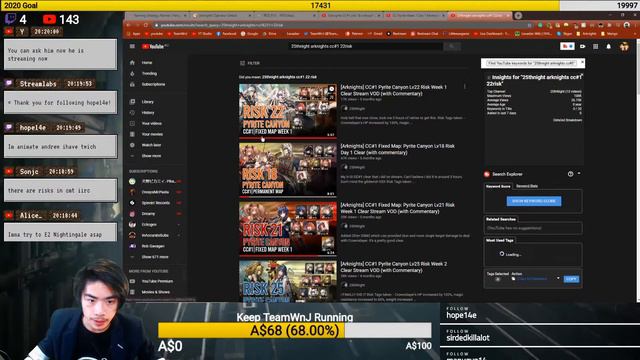Open the Risk 18 Pyrite Canyon thumbnail
Screen dimensions: 640x360
[288, 169]
